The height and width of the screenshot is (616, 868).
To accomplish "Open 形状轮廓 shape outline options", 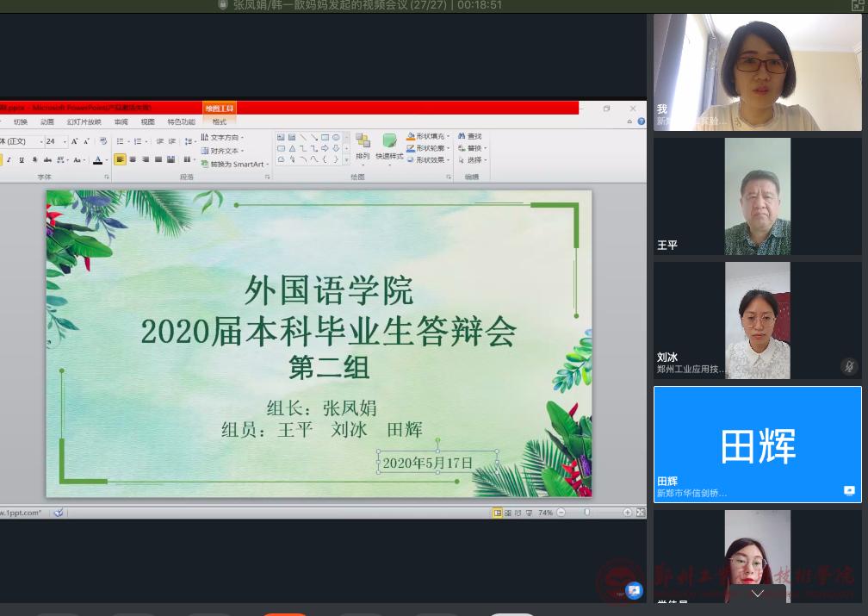I will click(428, 148).
